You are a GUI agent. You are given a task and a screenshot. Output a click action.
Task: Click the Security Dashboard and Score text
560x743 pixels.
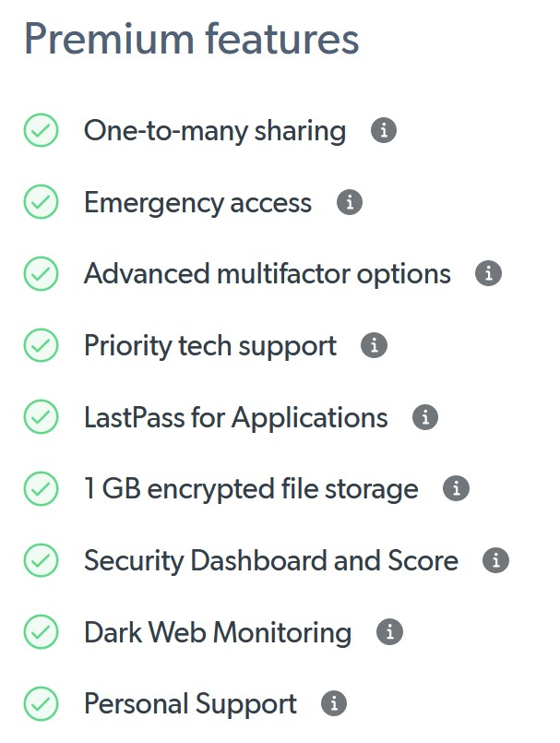[x=270, y=560]
